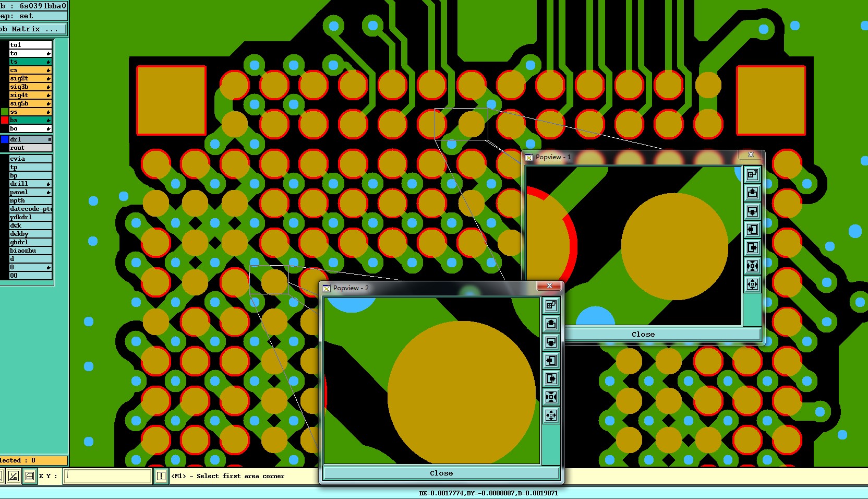Select the sig4t layer row
Screen dimensions: 868x499
tap(31, 95)
